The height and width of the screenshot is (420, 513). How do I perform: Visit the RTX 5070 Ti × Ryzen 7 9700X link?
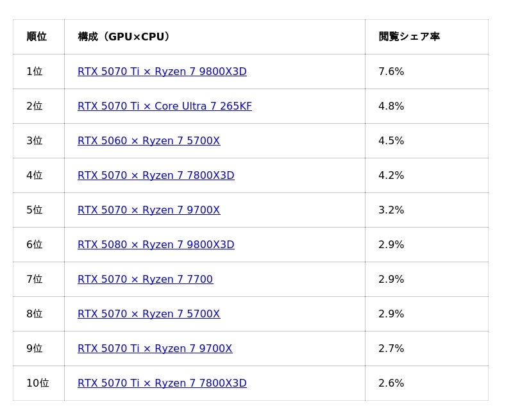coord(155,349)
